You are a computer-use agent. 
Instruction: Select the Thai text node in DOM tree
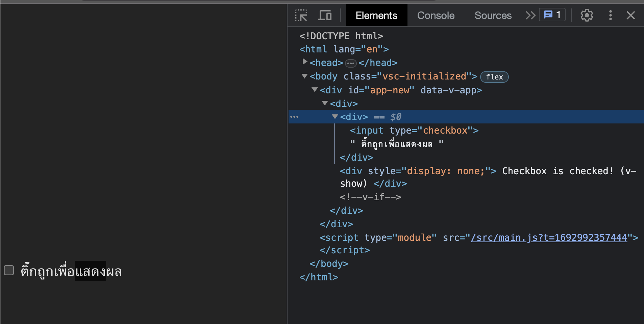click(x=397, y=144)
